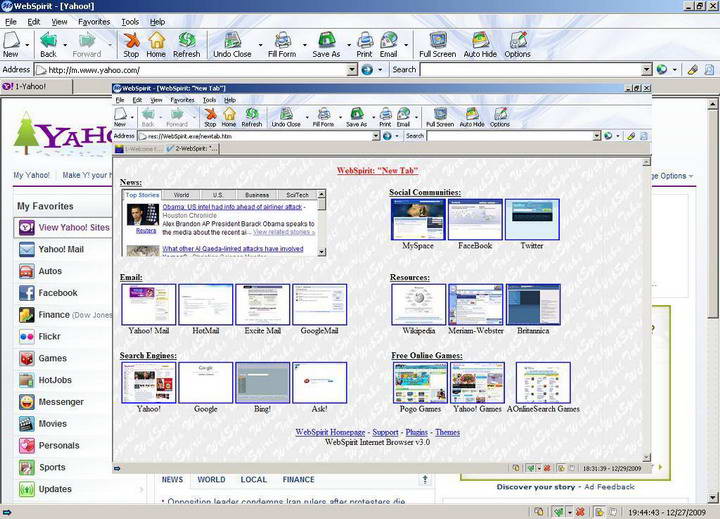Open the Twitter thumbnail

(532, 220)
